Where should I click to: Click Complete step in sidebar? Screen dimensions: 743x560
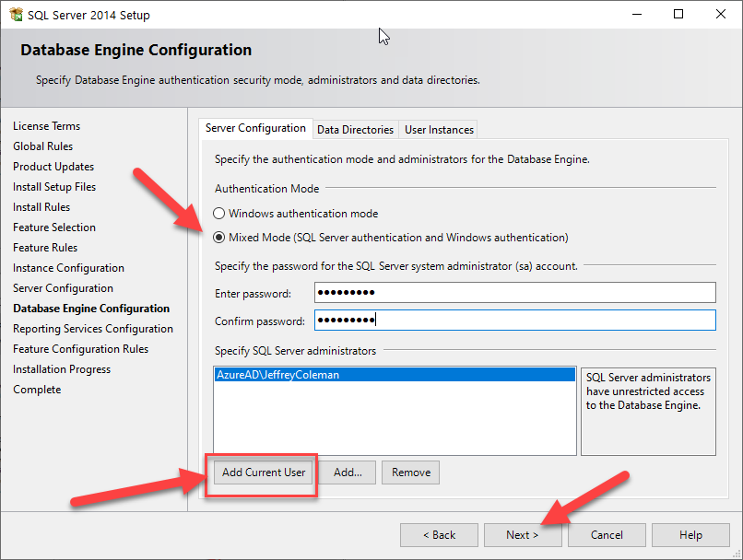[x=37, y=390]
